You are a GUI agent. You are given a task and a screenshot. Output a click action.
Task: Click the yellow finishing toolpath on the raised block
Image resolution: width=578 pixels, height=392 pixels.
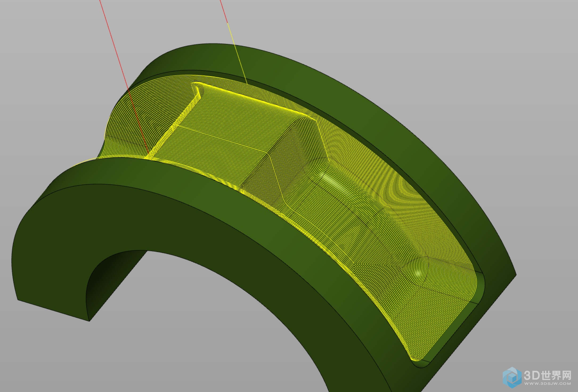(x=226, y=136)
